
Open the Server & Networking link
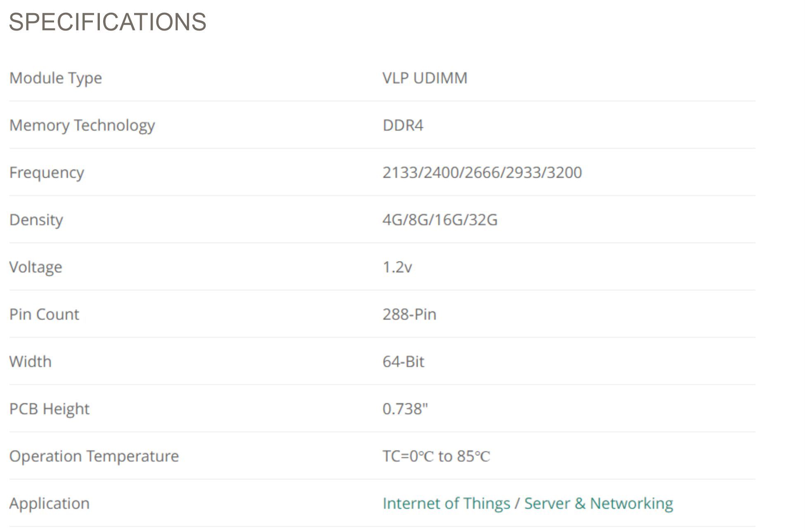point(599,504)
